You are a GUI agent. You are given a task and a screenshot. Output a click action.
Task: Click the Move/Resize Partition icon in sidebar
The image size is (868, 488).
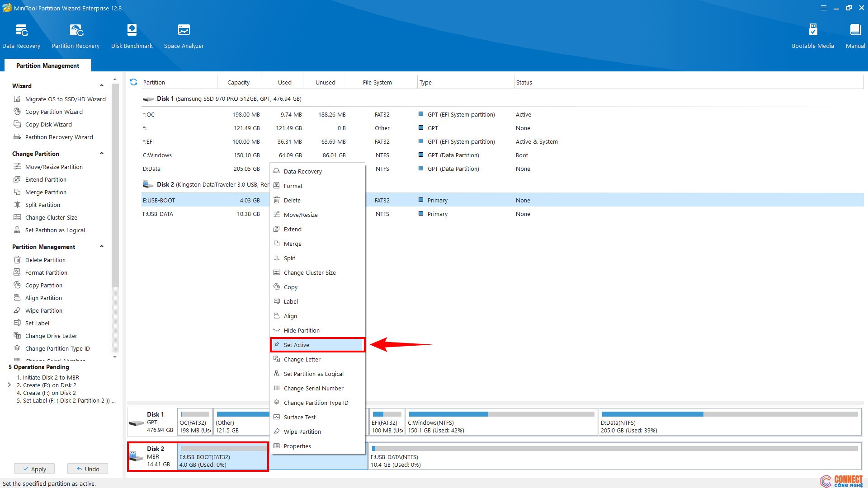click(x=17, y=167)
